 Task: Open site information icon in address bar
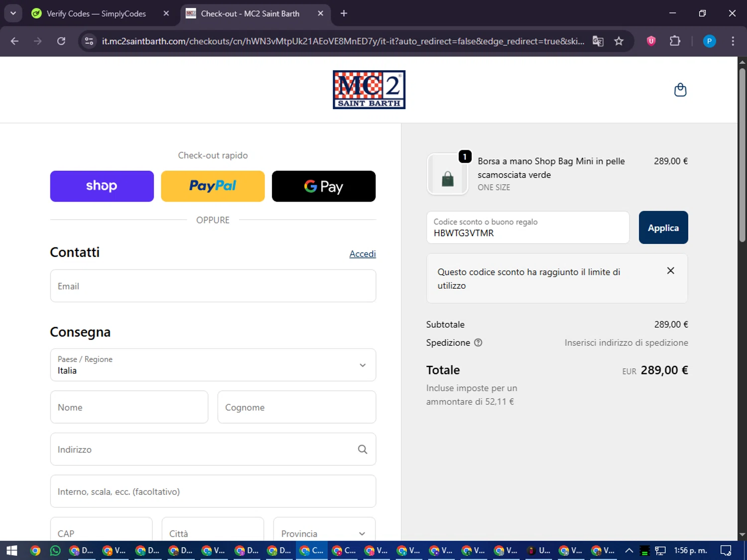89,41
